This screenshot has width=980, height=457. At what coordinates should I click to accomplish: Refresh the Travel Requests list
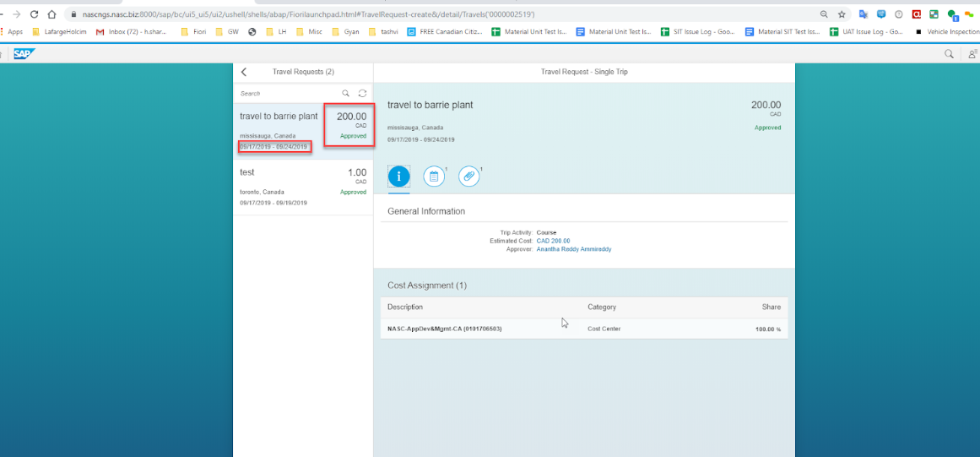(x=362, y=93)
